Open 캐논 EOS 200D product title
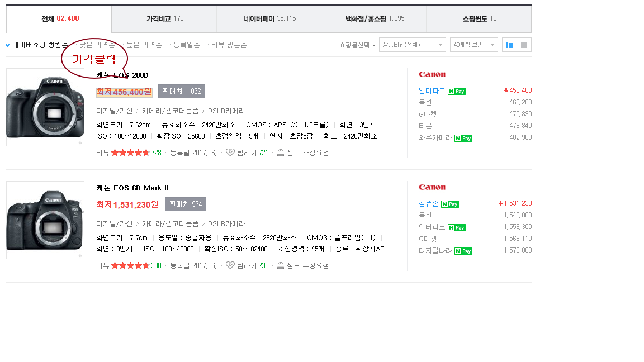This screenshot has height=362, width=644. click(x=122, y=75)
